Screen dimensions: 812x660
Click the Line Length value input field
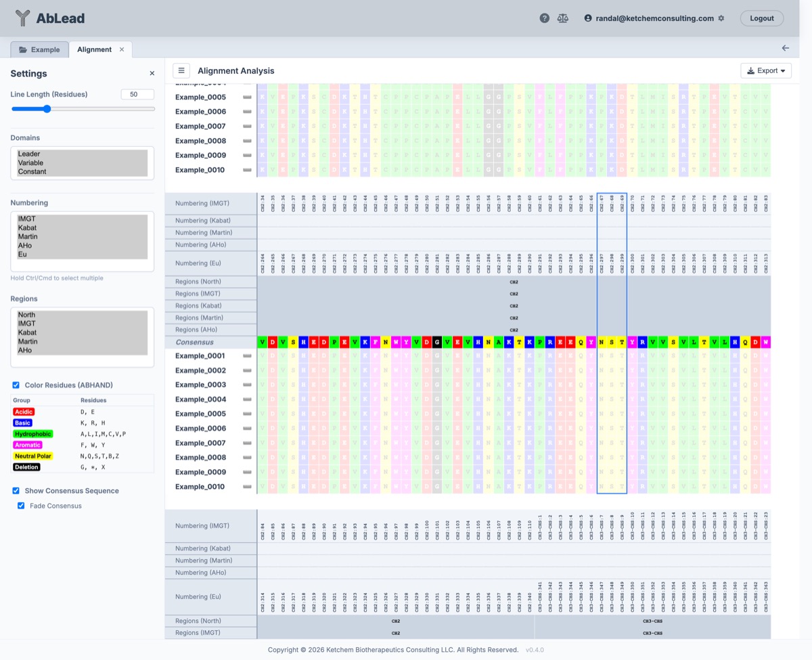coord(137,95)
